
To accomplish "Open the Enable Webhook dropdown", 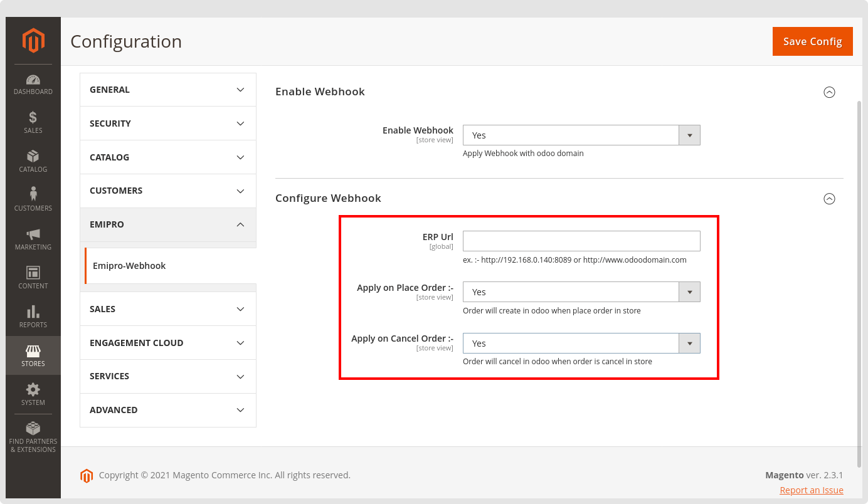I will pos(581,135).
